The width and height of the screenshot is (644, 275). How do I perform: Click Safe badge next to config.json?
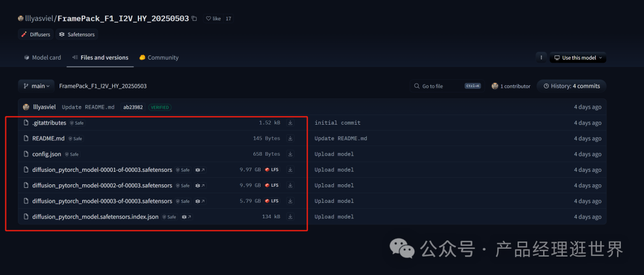point(72,154)
